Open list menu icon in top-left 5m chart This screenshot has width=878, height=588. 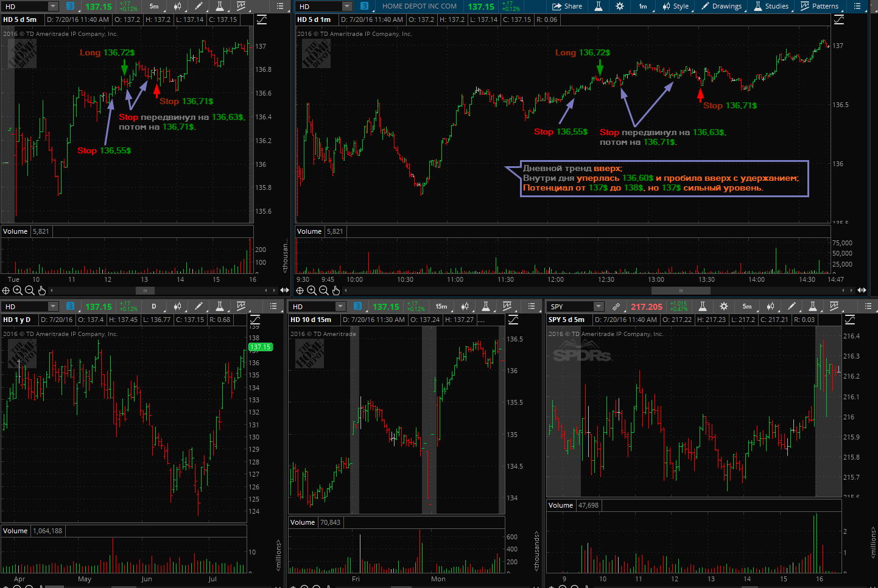coord(280,6)
